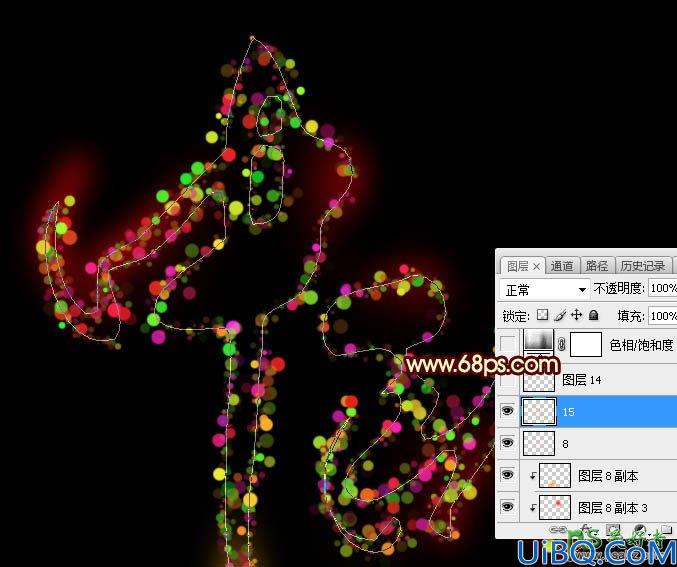This screenshot has height=567, width=677.
Task: Click 图层 8 副本 3 thumbnail
Action: 555,507
